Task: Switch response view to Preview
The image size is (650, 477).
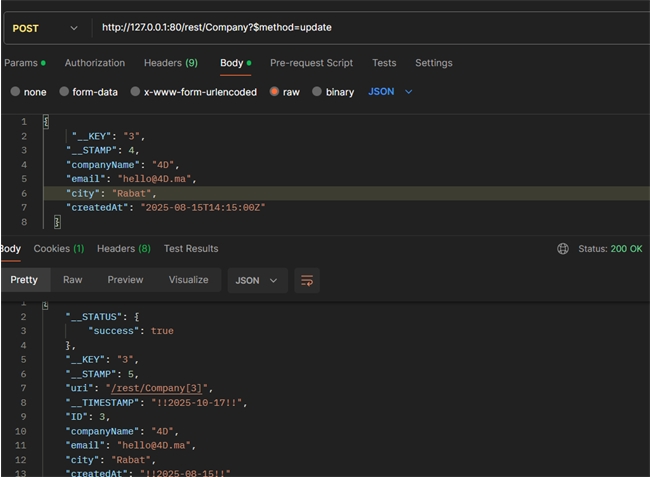Action: (x=125, y=280)
